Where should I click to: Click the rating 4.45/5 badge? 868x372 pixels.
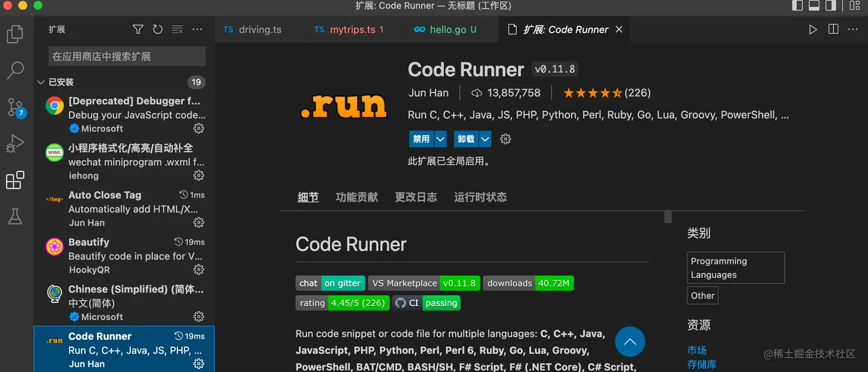343,303
